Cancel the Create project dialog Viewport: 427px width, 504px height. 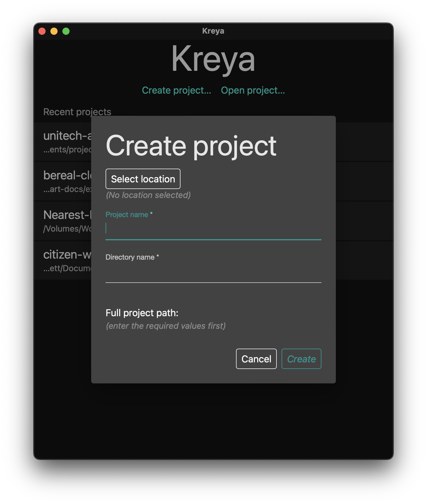[256, 359]
